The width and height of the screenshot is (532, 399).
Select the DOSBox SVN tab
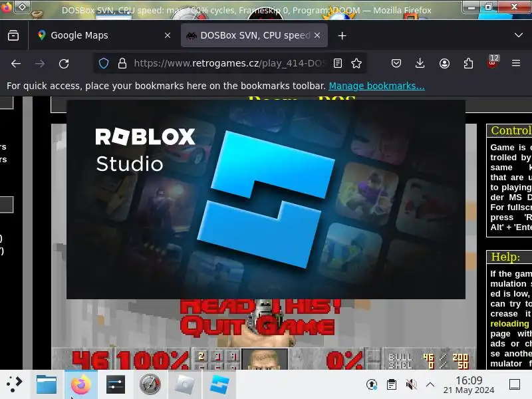(x=255, y=35)
